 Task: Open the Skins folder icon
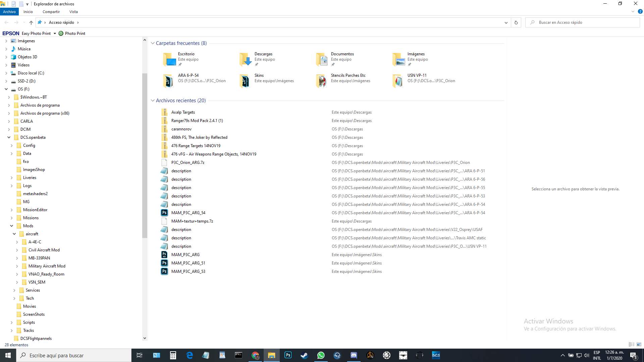(x=245, y=81)
